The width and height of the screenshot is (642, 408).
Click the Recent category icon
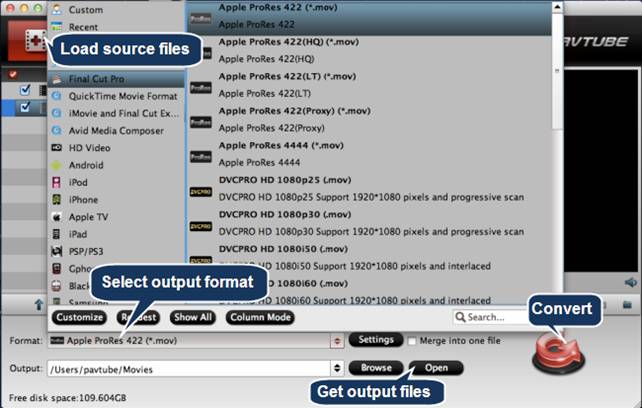57,27
